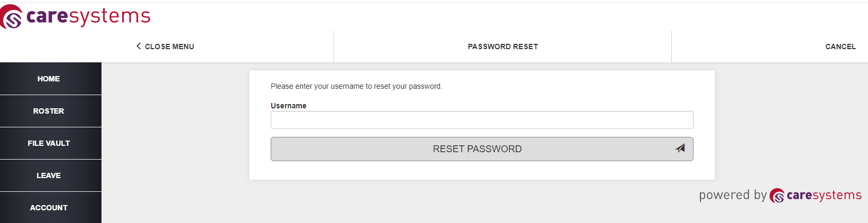
Task: Click the large caresystems swirl emblem
Action: point(11,16)
